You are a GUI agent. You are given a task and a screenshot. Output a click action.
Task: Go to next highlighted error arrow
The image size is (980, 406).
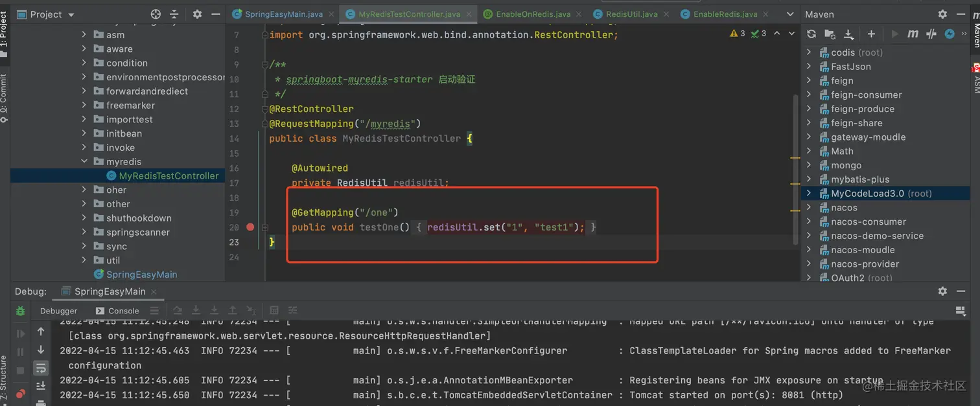[792, 34]
